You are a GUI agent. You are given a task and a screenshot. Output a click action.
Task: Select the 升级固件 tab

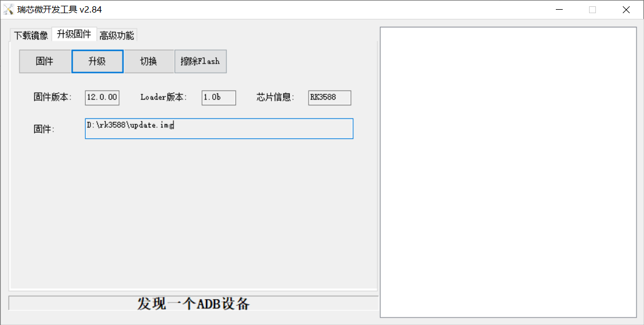(74, 34)
